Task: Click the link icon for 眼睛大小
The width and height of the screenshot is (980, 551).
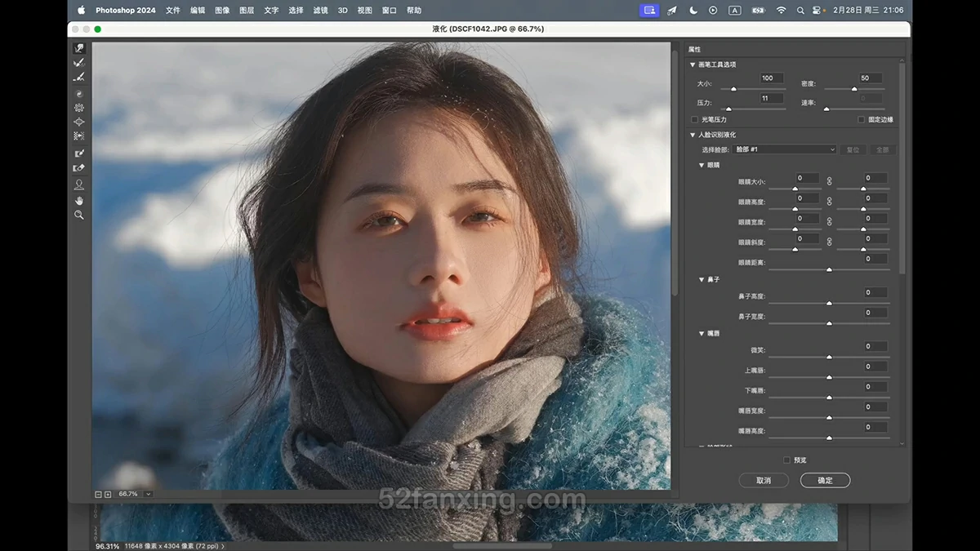Action: click(x=829, y=180)
